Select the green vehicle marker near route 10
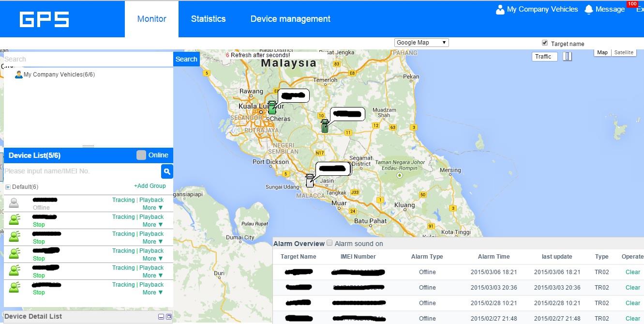This screenshot has height=324, width=644. pyautogui.click(x=325, y=126)
